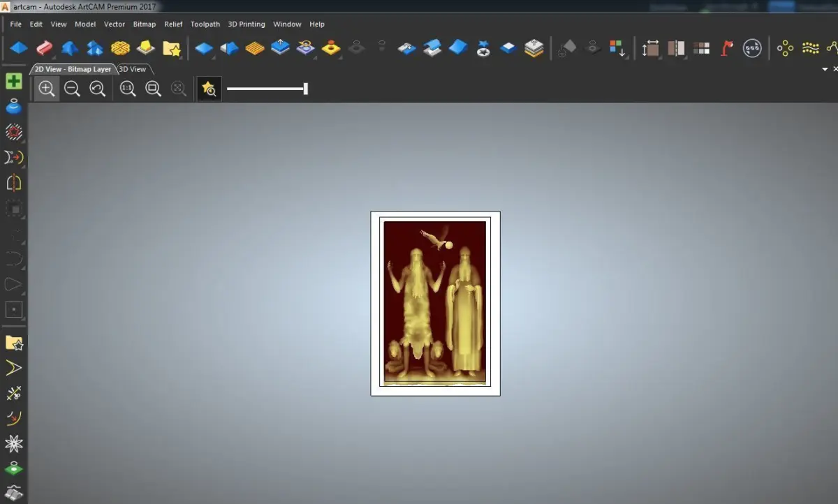Click the yellow weave pattern relief icon
Viewport: 838px width, 504px height.
pyautogui.click(x=120, y=48)
